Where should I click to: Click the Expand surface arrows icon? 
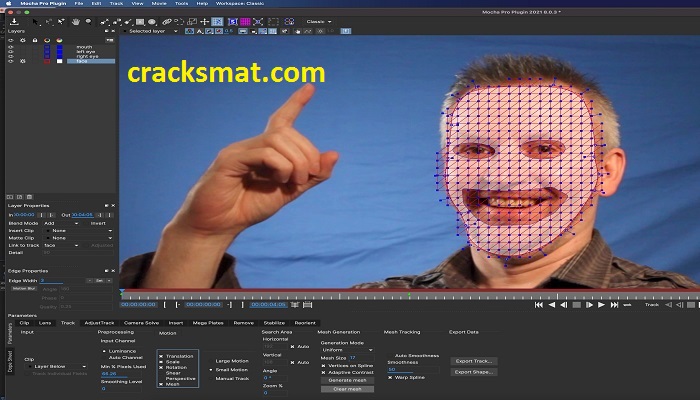(x=258, y=21)
